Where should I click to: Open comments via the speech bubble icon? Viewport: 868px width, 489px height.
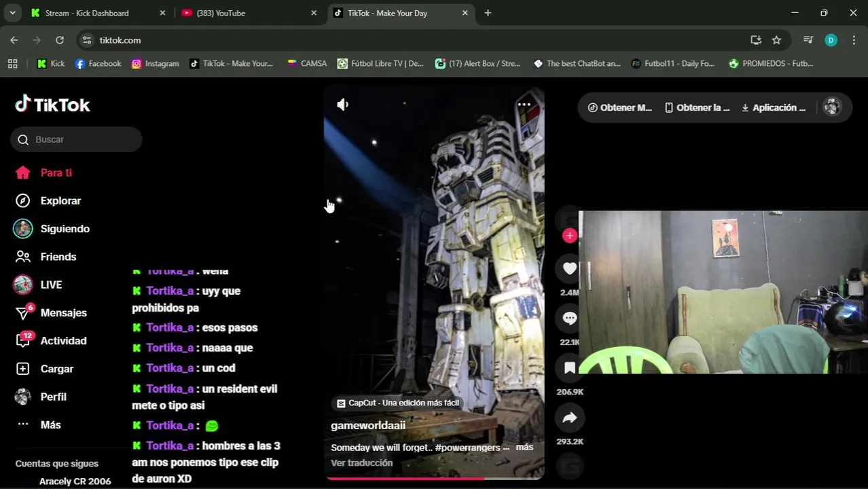tap(569, 319)
